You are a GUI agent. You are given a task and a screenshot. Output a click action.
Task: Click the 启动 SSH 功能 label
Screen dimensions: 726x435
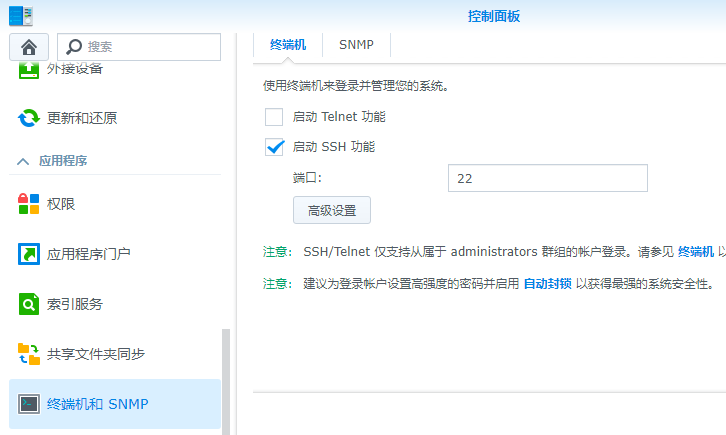coord(334,147)
